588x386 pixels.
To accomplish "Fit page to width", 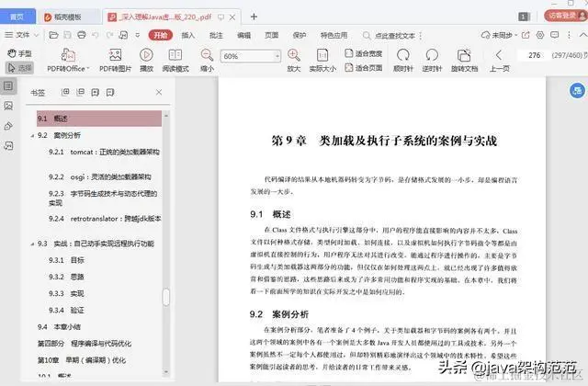I will (x=364, y=53).
